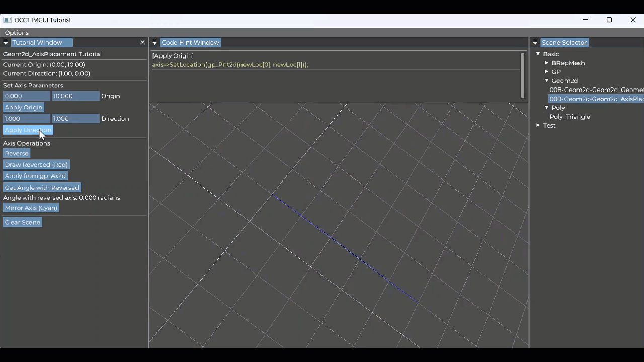Click Get Angle with Reversed button

(x=42, y=188)
